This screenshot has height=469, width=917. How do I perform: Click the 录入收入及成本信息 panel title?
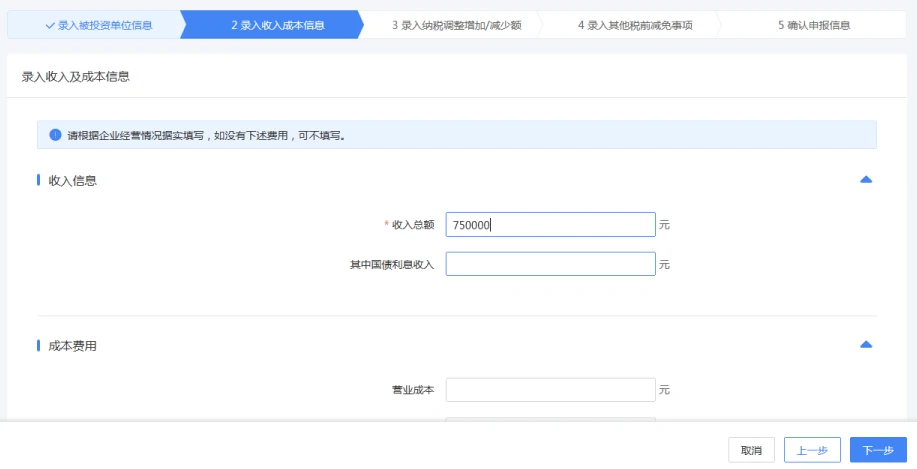click(x=75, y=77)
